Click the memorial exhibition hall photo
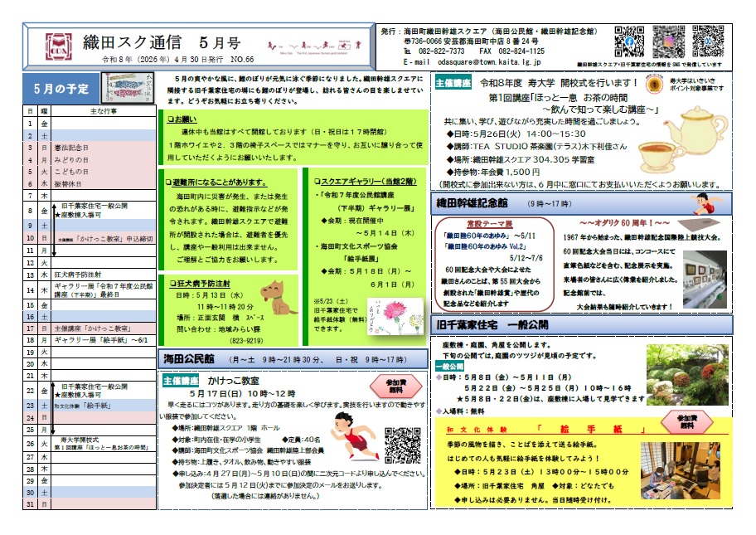This screenshot has width=756, height=535. tap(705, 279)
